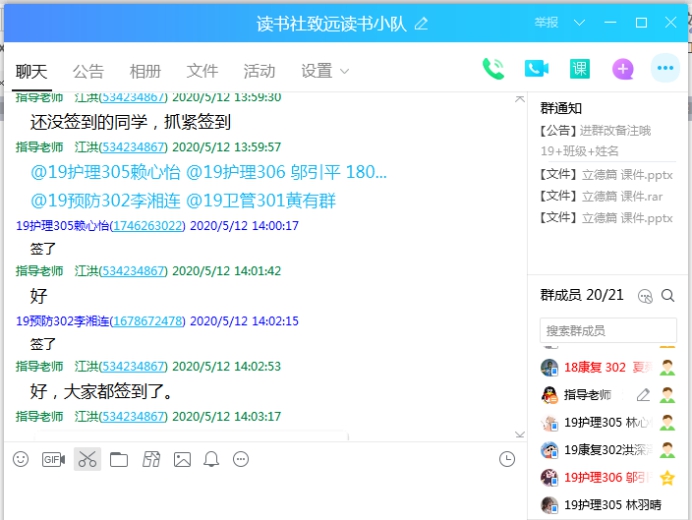
Task: Click the send file folder icon
Action: tap(119, 459)
